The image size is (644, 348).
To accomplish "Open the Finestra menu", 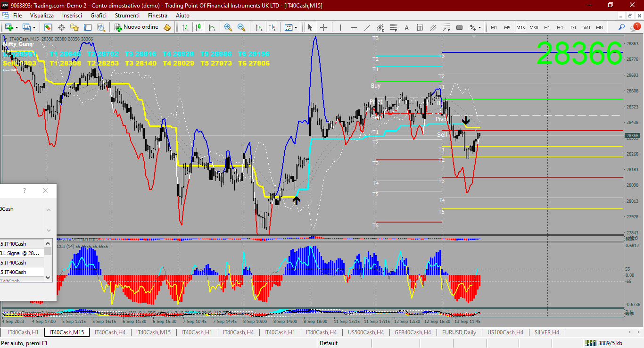I will (157, 16).
